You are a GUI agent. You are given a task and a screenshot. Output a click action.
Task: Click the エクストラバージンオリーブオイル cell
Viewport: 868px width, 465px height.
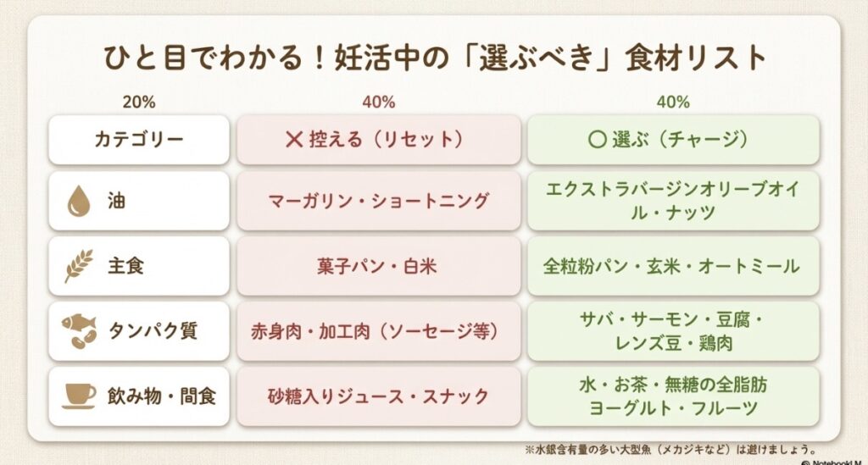pos(673,201)
